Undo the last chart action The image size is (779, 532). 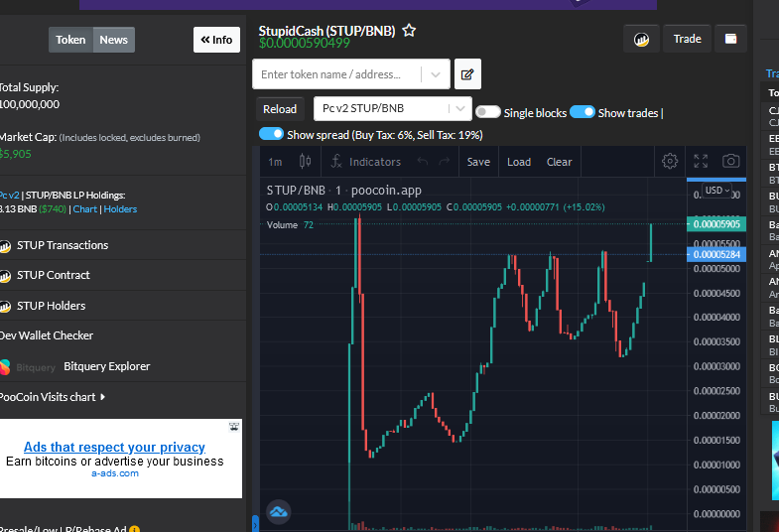click(x=423, y=162)
